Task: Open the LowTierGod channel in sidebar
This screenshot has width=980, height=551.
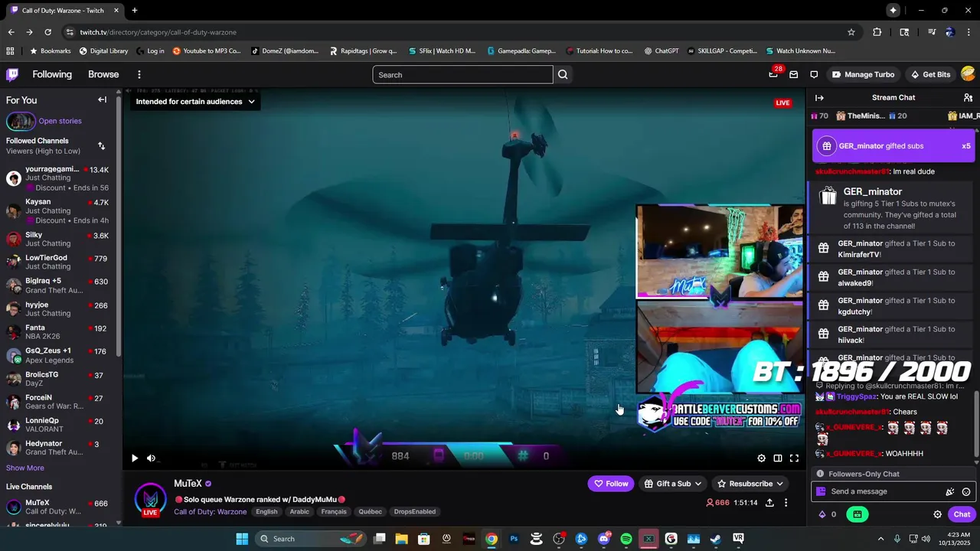Action: 58,262
